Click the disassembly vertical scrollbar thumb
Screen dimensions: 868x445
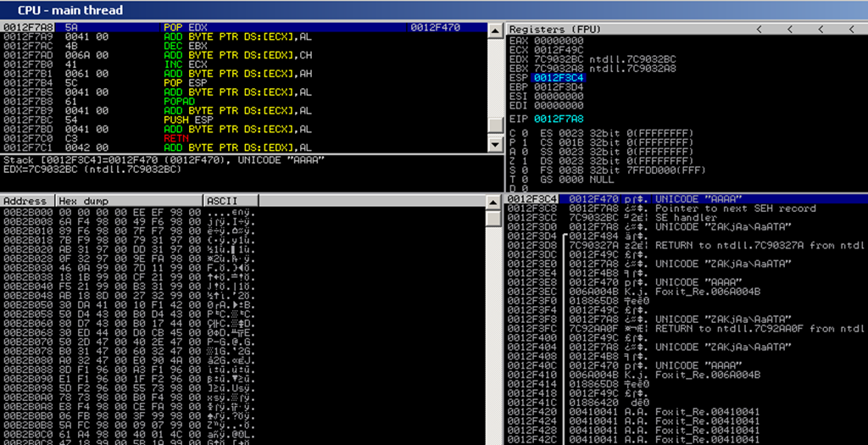(494, 126)
